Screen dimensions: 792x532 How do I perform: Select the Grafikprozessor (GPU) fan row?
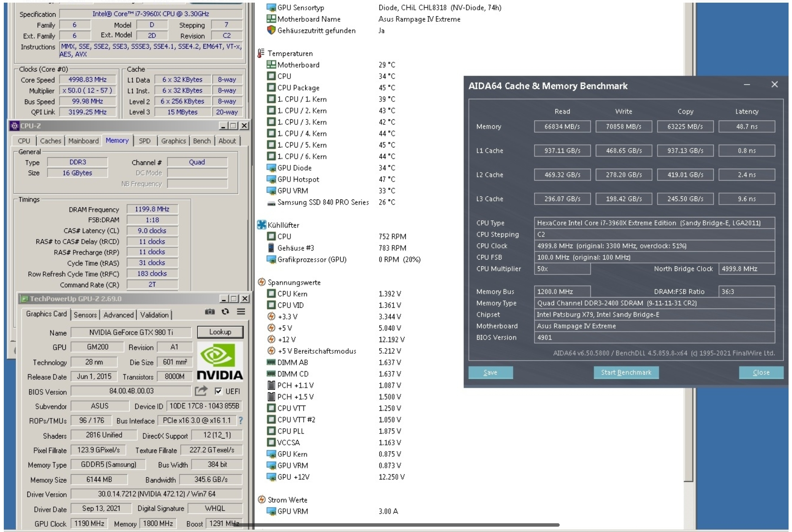344,260
